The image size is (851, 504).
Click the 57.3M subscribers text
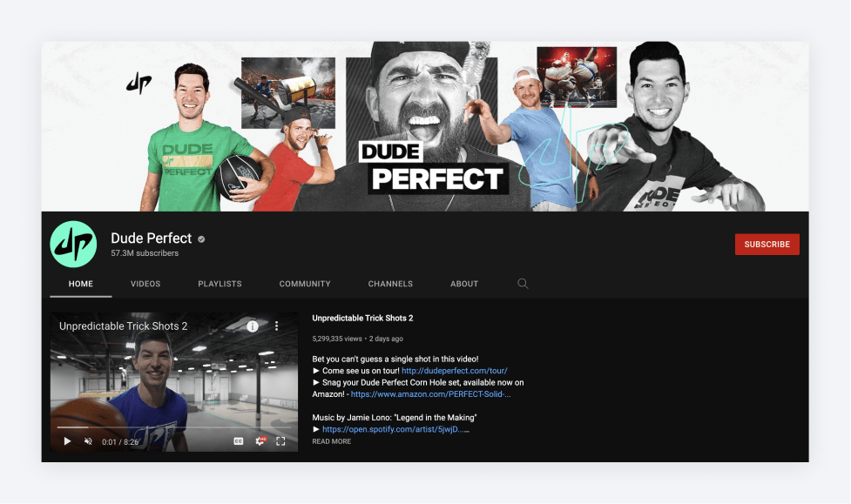[145, 253]
